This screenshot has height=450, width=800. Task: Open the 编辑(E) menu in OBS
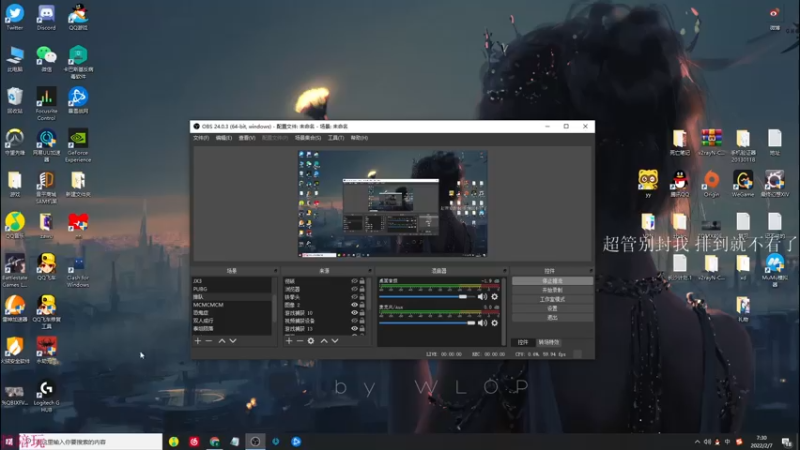click(x=223, y=138)
